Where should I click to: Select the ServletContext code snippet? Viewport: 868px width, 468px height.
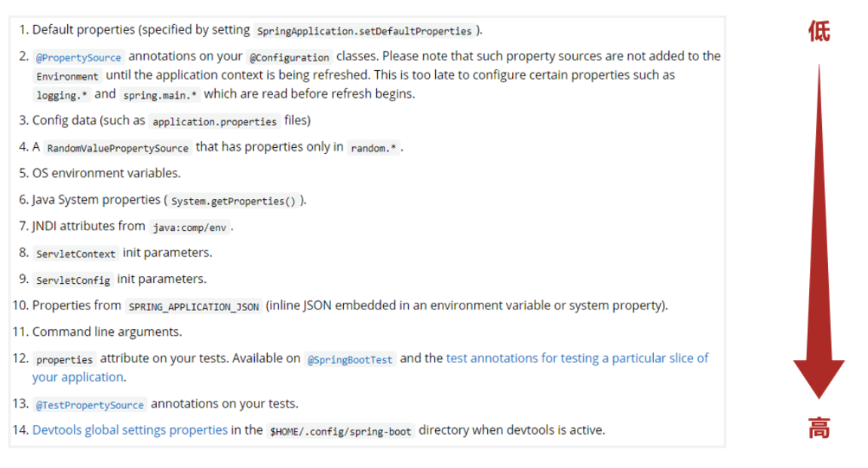coord(75,254)
